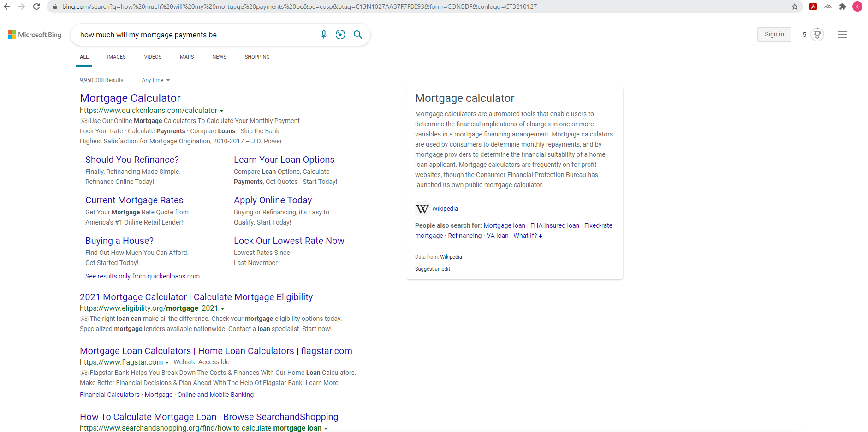Switch to the Images tab

116,57
